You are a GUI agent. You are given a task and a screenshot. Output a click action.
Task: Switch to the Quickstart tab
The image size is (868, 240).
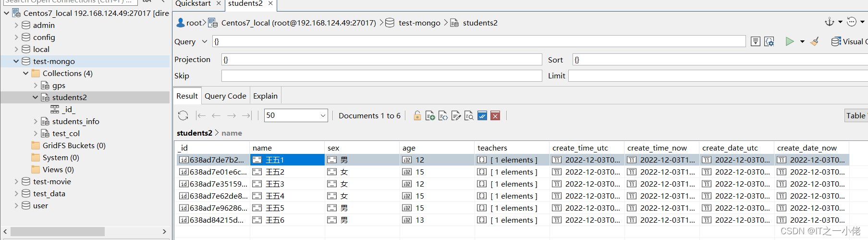[x=193, y=3]
